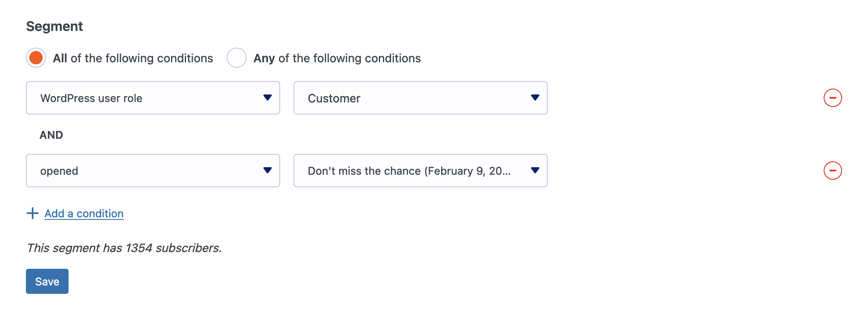The image size is (868, 316).
Task: Select the All of the following conditions radio
Action: [36, 58]
